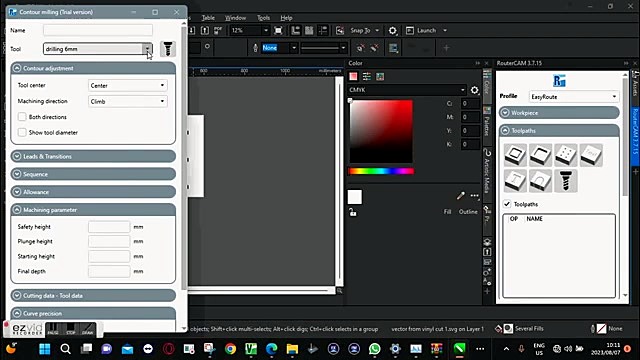Open the Machining direction dropdown
Viewport: 640px width, 360px height.
click(128, 101)
